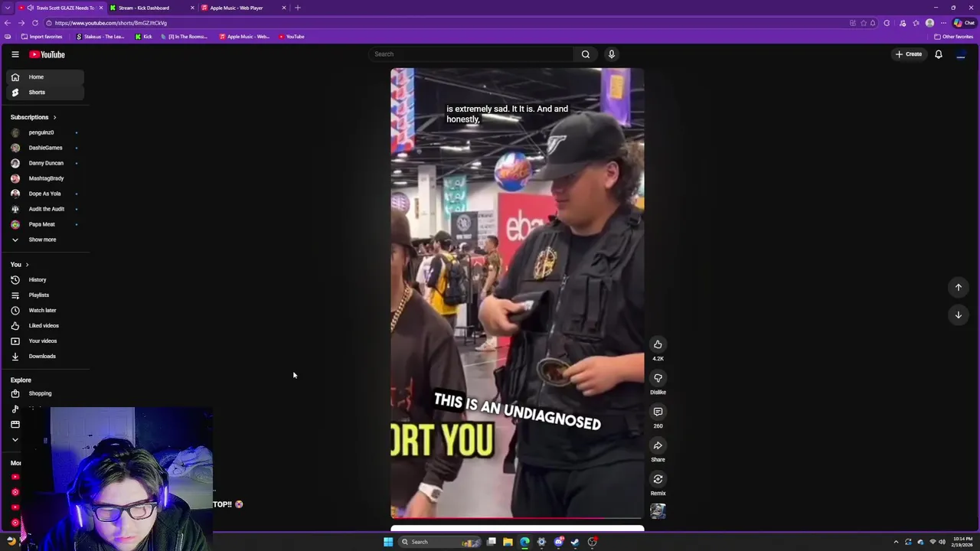
Task: Open Shopping under Explore
Action: (x=45, y=393)
